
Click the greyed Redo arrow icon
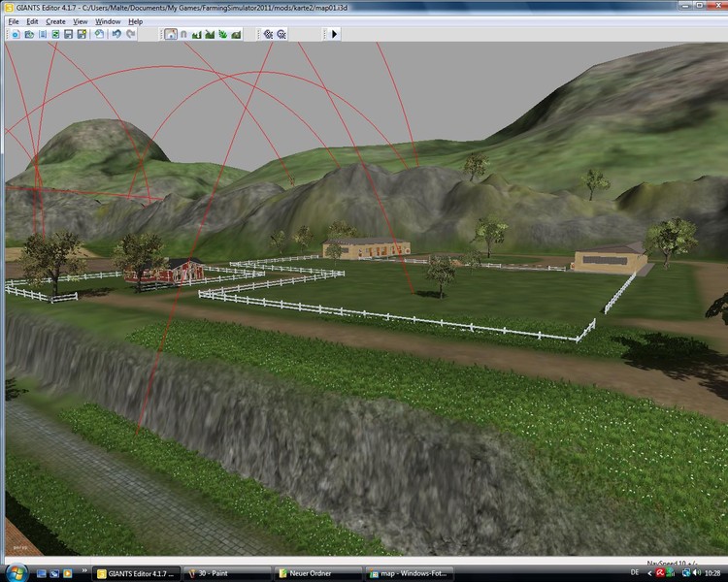[131, 34]
